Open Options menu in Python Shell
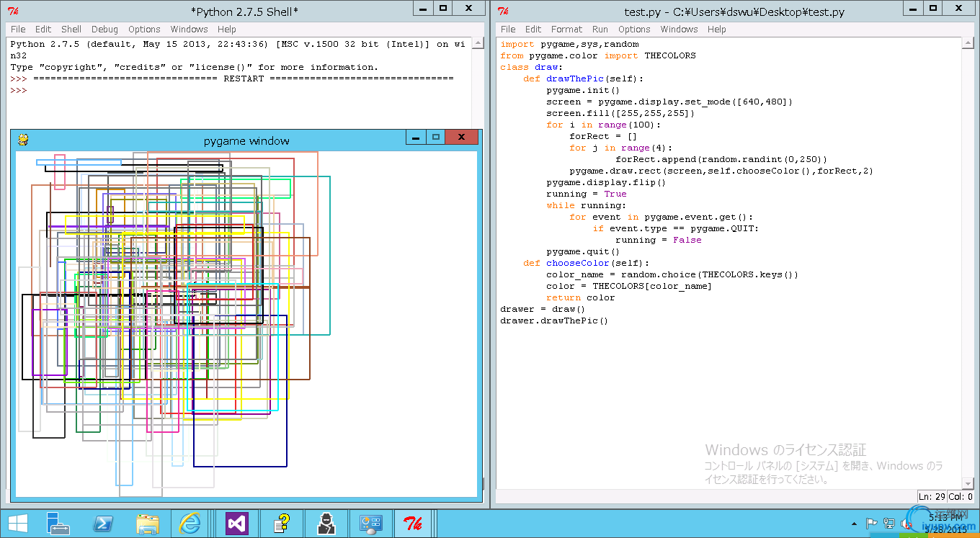 point(144,30)
